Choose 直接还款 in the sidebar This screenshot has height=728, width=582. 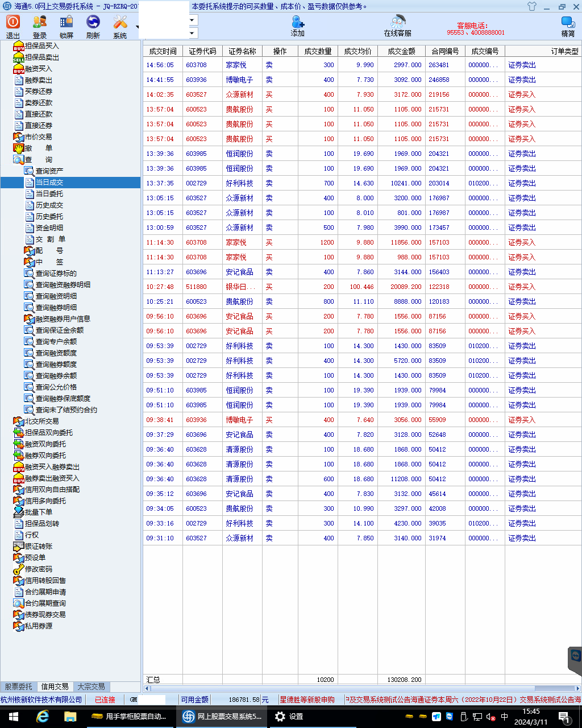point(38,114)
